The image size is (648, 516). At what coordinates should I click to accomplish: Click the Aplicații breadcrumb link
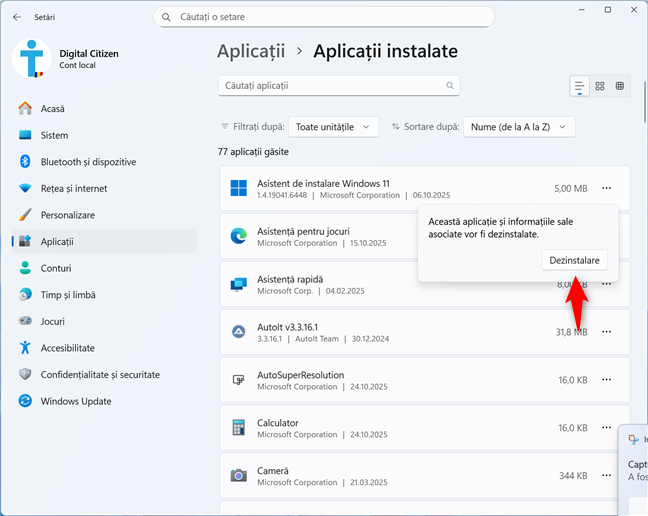(251, 51)
